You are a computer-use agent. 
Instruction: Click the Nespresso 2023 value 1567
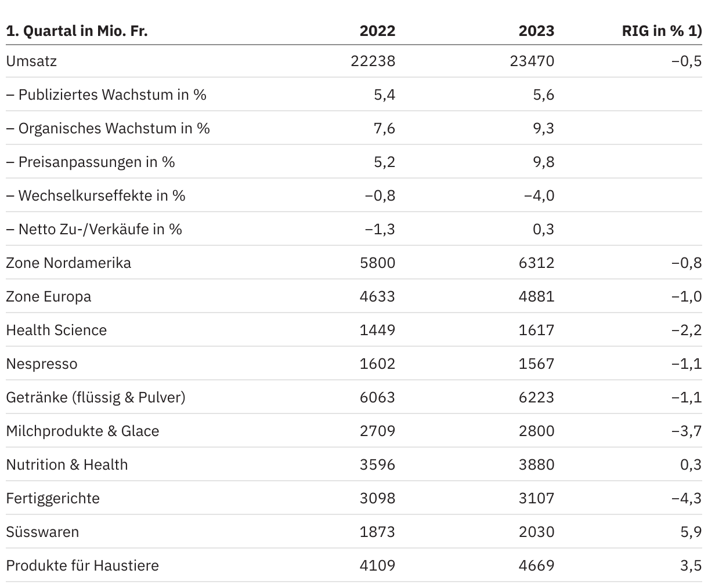click(x=536, y=364)
